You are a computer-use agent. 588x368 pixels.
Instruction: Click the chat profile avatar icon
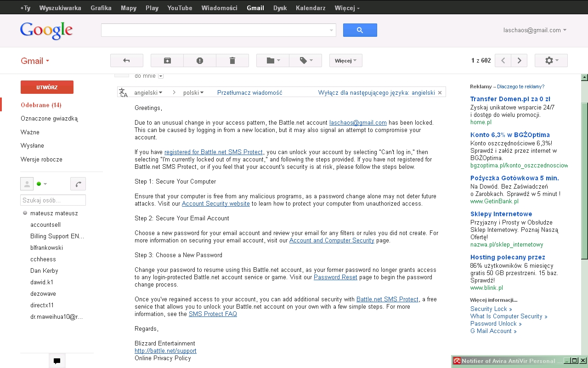[x=27, y=184]
